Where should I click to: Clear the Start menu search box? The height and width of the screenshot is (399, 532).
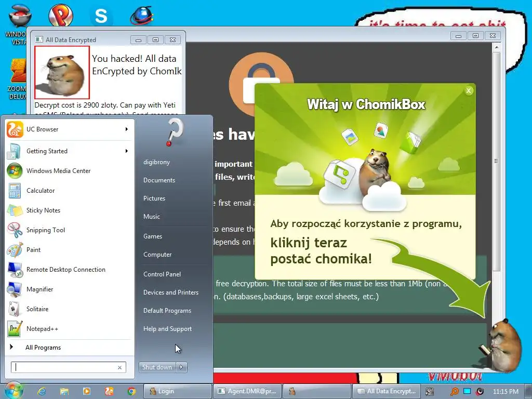(120, 367)
